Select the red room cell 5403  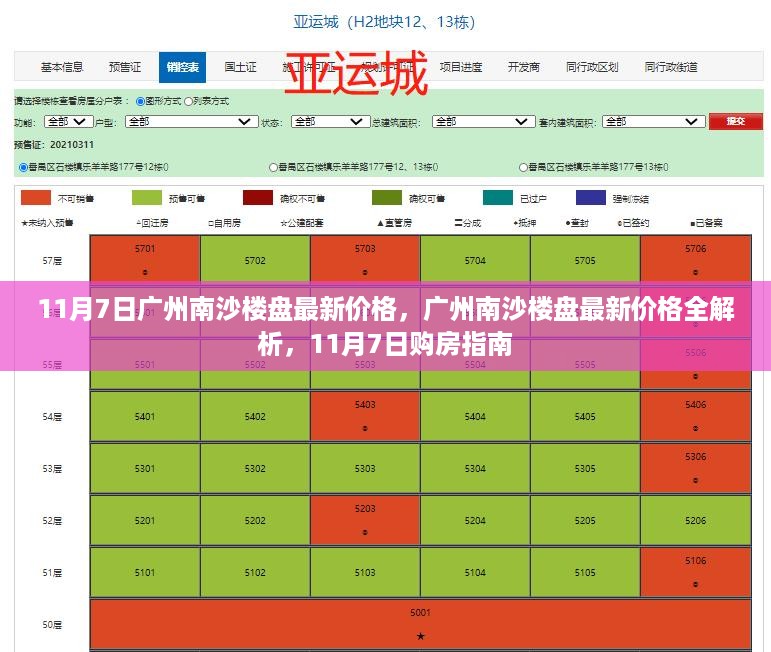coord(365,416)
